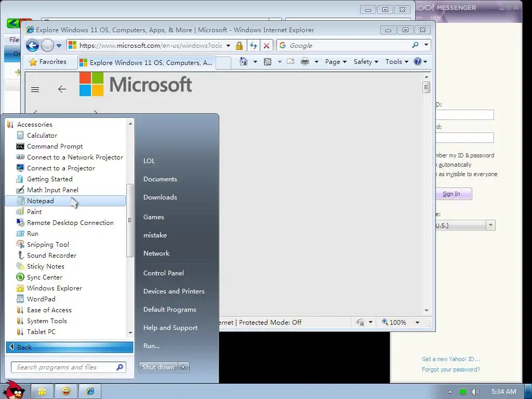Open Remote Desktop Connection
The height and width of the screenshot is (399, 532).
pos(65,222)
